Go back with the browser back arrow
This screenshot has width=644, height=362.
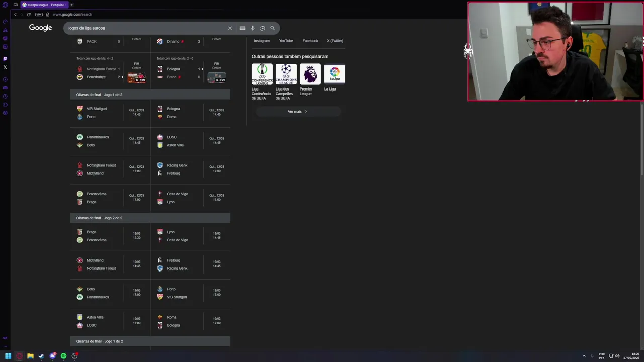click(x=15, y=14)
